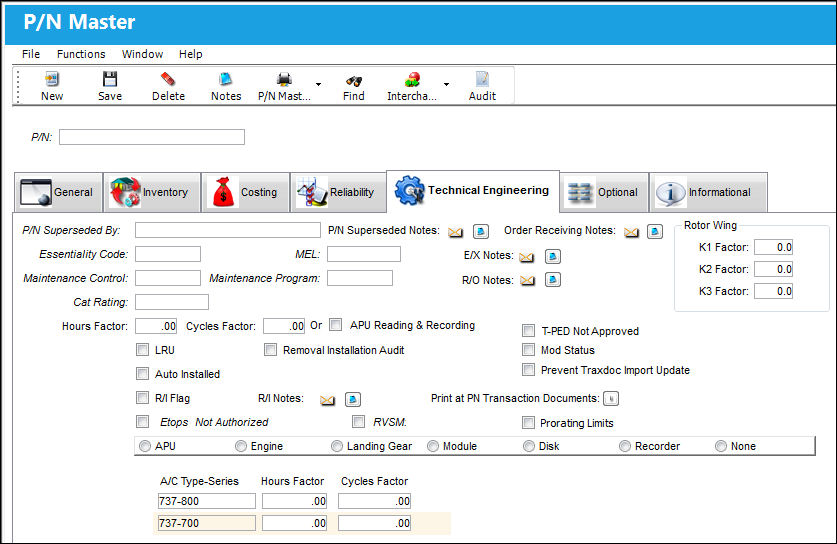This screenshot has height=544, width=837.
Task: Open the Optional tab
Action: click(x=604, y=192)
